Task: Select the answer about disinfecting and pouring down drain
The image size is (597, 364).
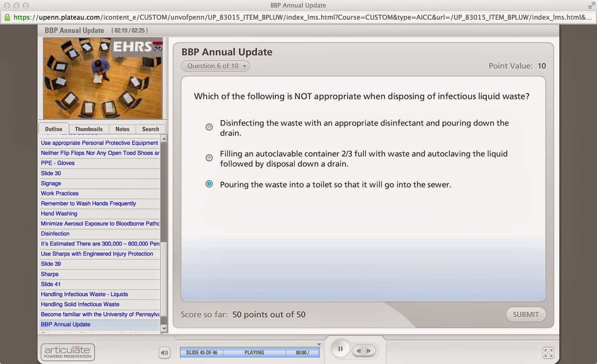Action: (x=209, y=127)
